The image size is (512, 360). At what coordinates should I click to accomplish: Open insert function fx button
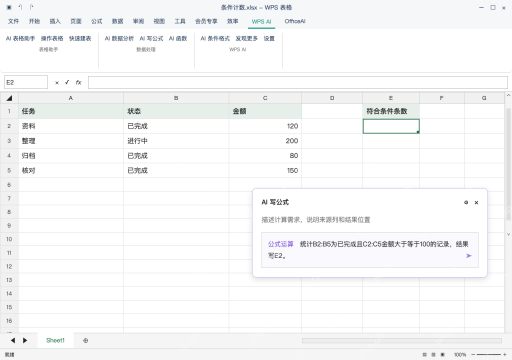point(78,82)
